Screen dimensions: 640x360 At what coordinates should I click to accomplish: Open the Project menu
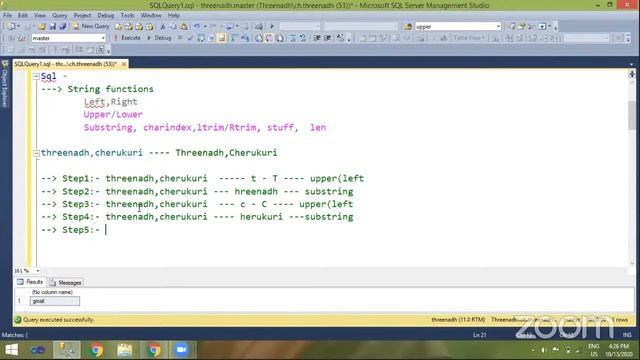click(x=82, y=16)
